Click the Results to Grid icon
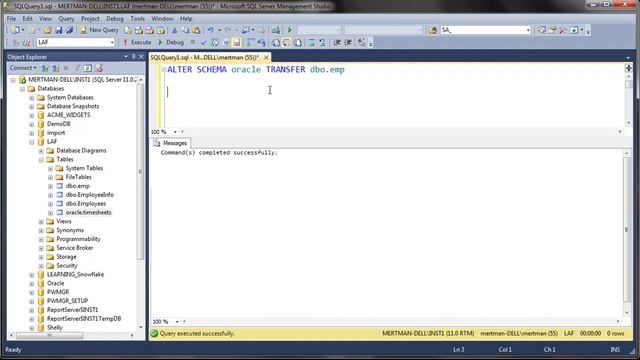This screenshot has width=640, height=360. pyautogui.click(x=287, y=42)
